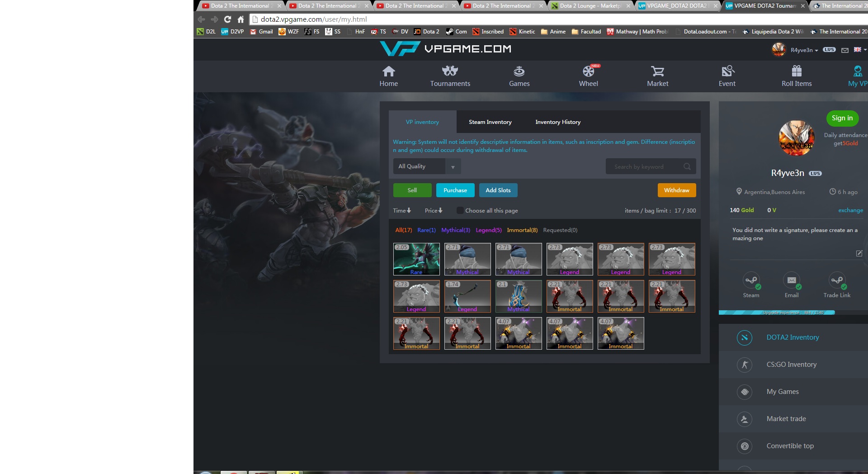Open the Anime bookmarks folder
This screenshot has width=868, height=474.
pyautogui.click(x=553, y=32)
